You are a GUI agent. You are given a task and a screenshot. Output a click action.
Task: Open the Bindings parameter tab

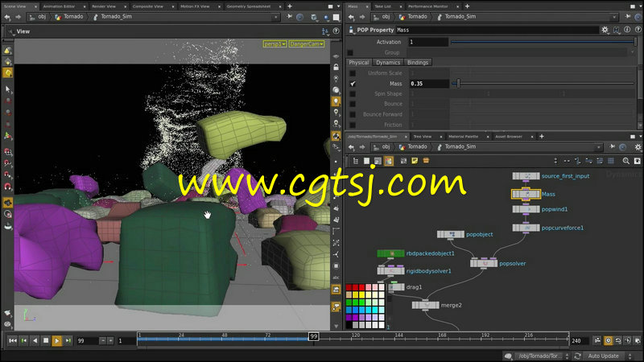(418, 63)
